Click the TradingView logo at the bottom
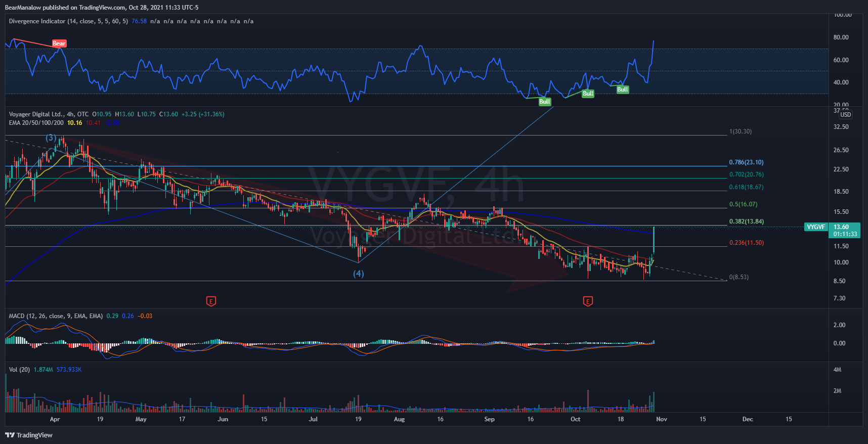 click(29, 435)
